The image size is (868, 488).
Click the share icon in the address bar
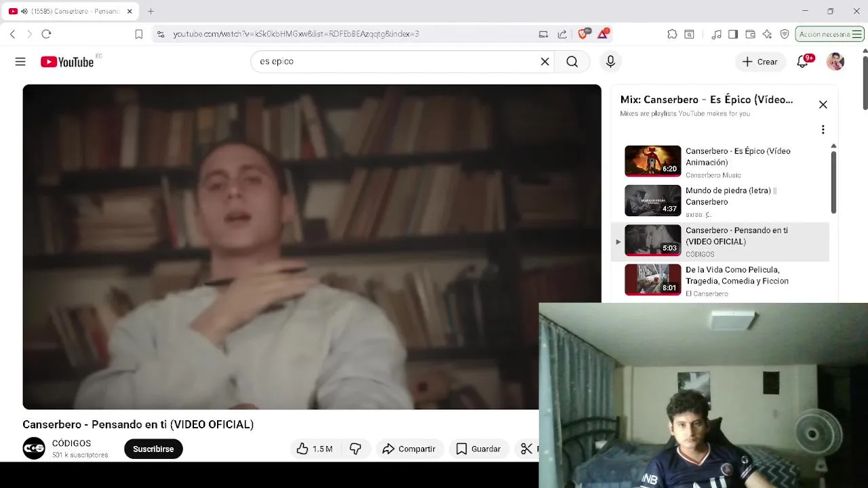click(562, 34)
